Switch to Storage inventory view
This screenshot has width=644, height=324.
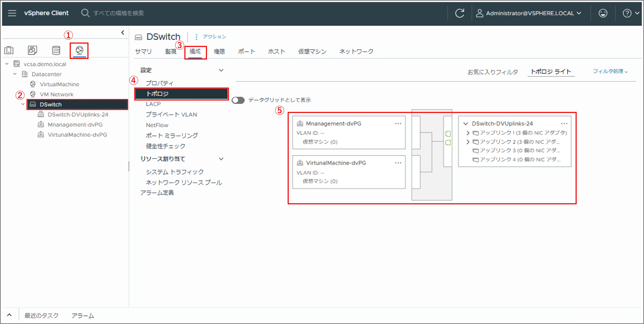[56, 50]
